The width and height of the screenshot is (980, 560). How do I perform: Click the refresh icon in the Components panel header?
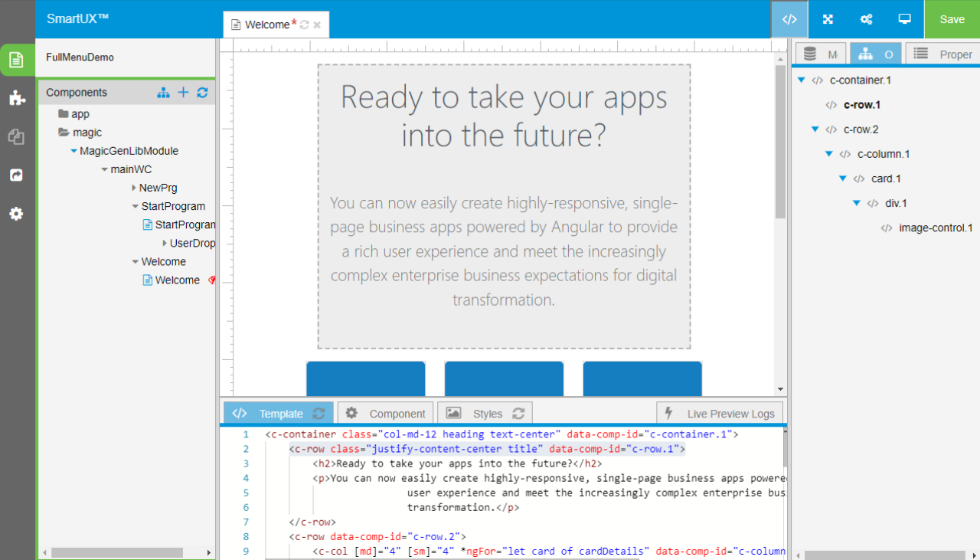coord(201,92)
